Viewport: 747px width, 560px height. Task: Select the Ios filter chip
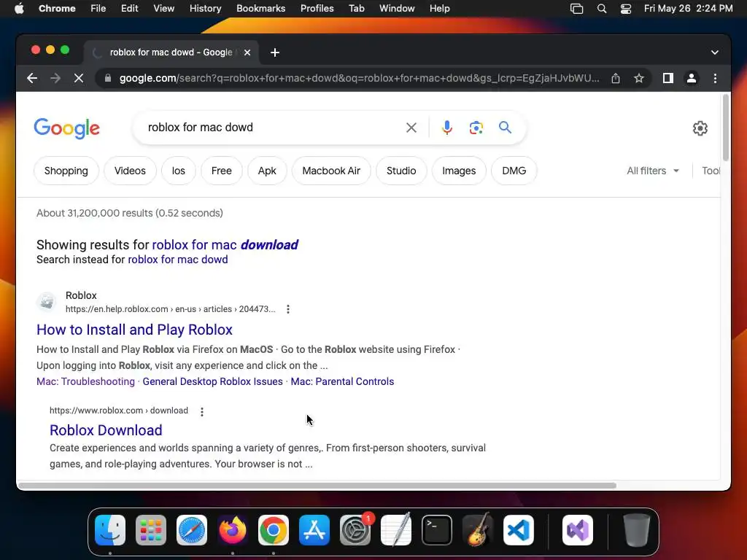pos(178,171)
